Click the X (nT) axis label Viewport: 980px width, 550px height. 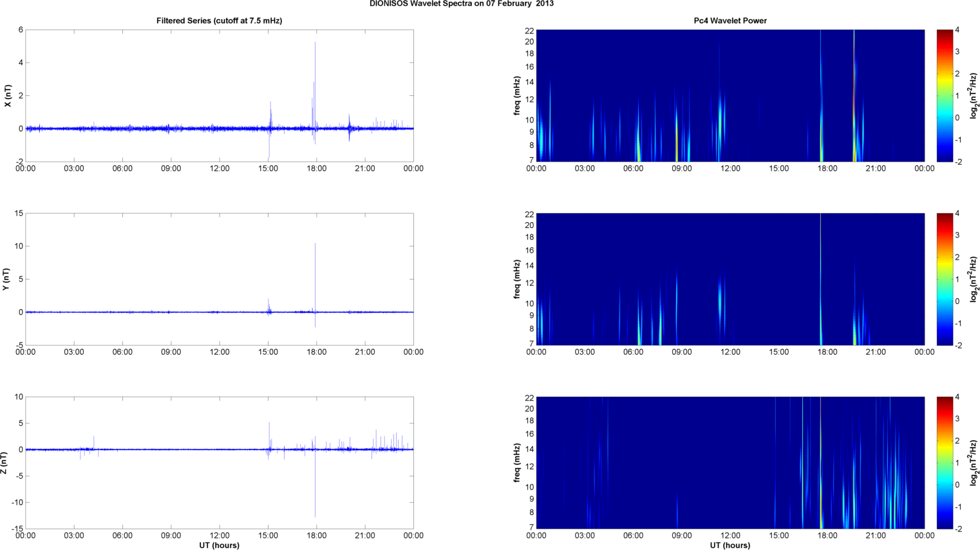tap(8, 96)
